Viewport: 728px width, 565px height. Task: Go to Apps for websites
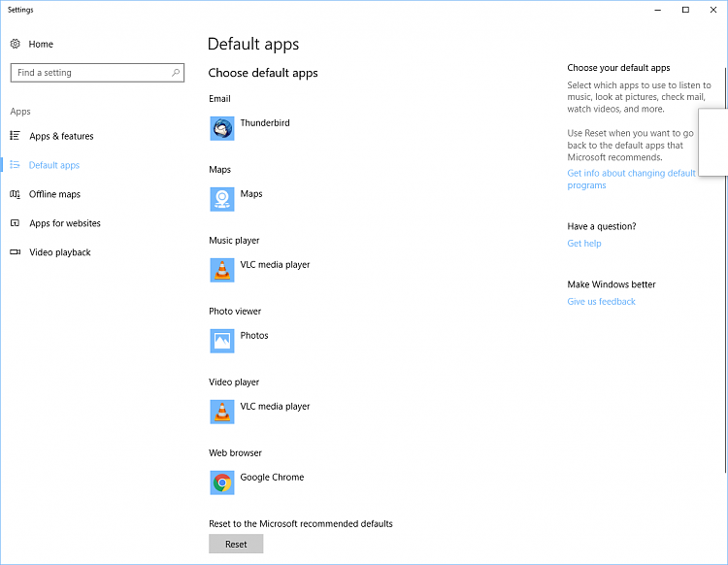64,224
